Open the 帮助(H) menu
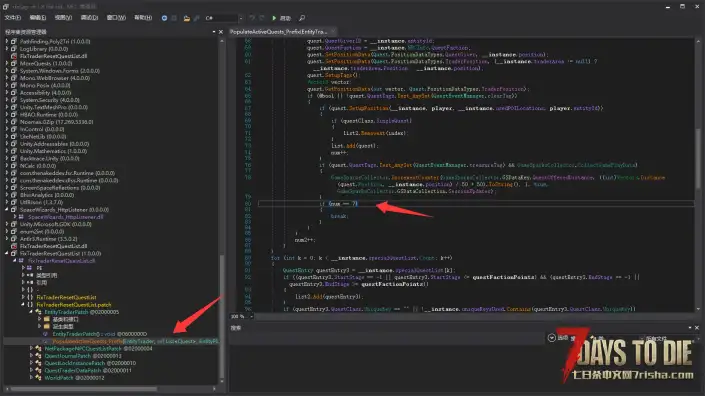705x396 pixels. [x=143, y=18]
